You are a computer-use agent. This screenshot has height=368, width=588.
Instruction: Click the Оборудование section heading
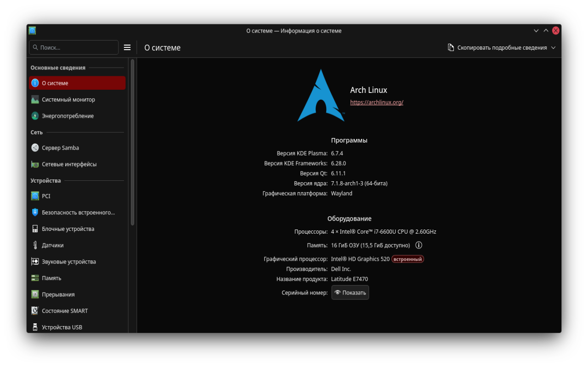(x=349, y=218)
